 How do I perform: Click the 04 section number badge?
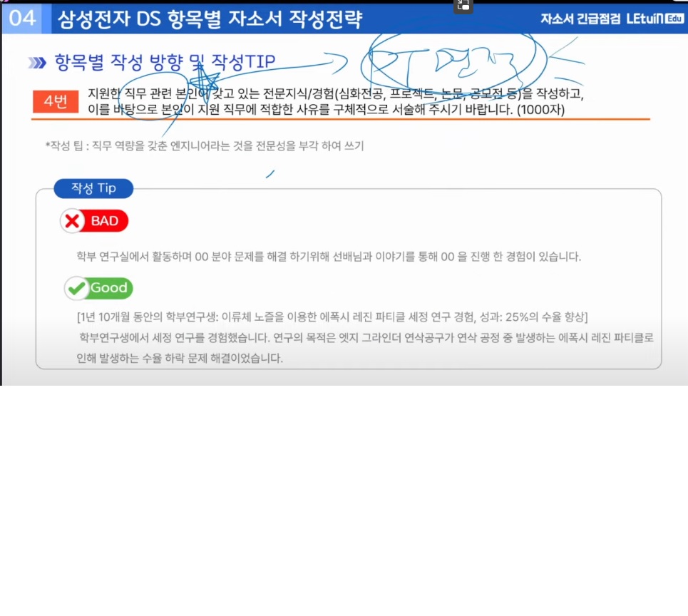[22, 19]
